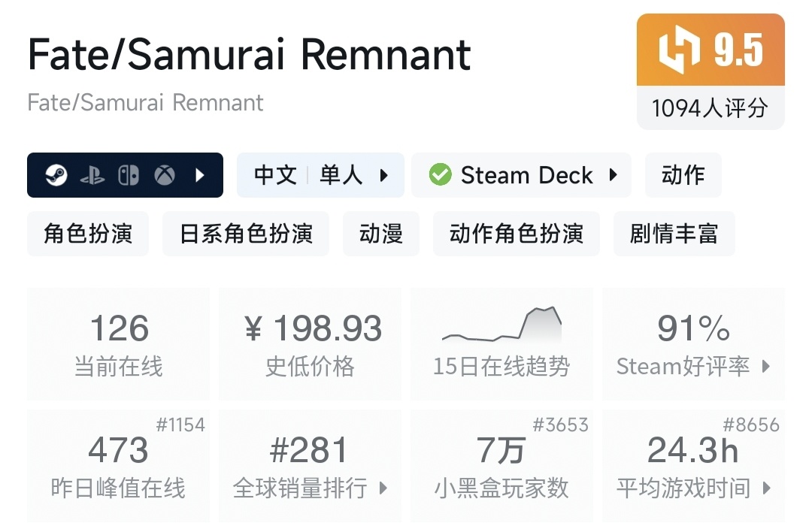
Task: Click the Steam platform icon
Action: (56, 176)
